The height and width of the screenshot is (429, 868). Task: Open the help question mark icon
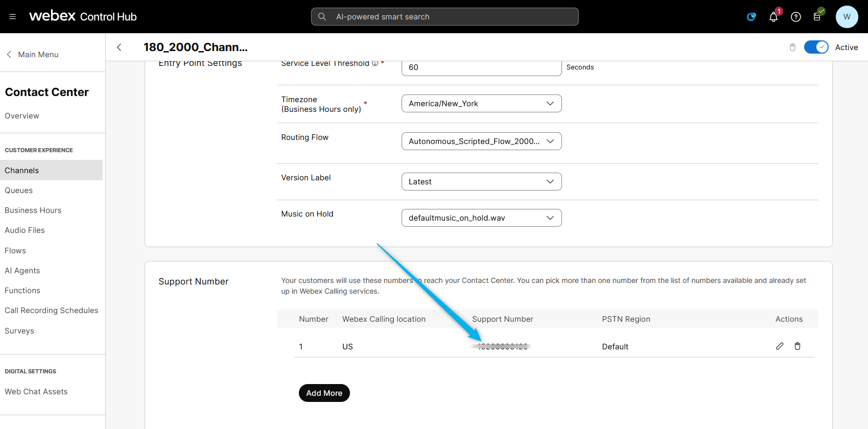[x=795, y=17]
